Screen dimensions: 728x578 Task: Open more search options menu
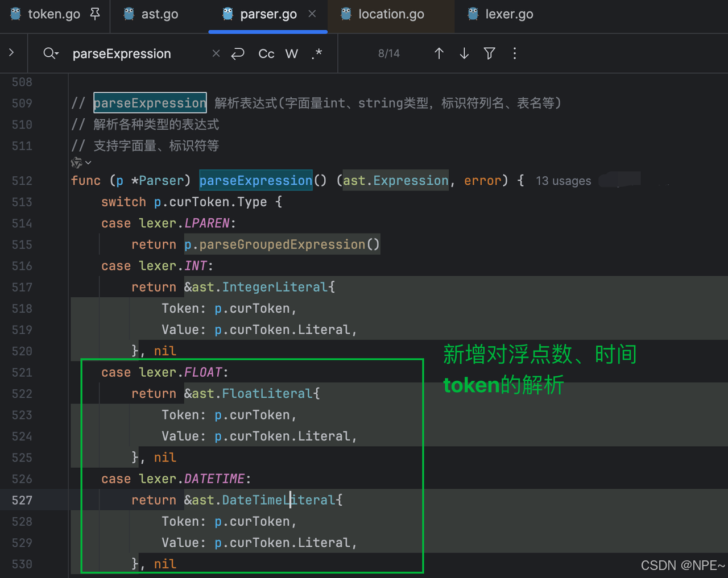[515, 53]
